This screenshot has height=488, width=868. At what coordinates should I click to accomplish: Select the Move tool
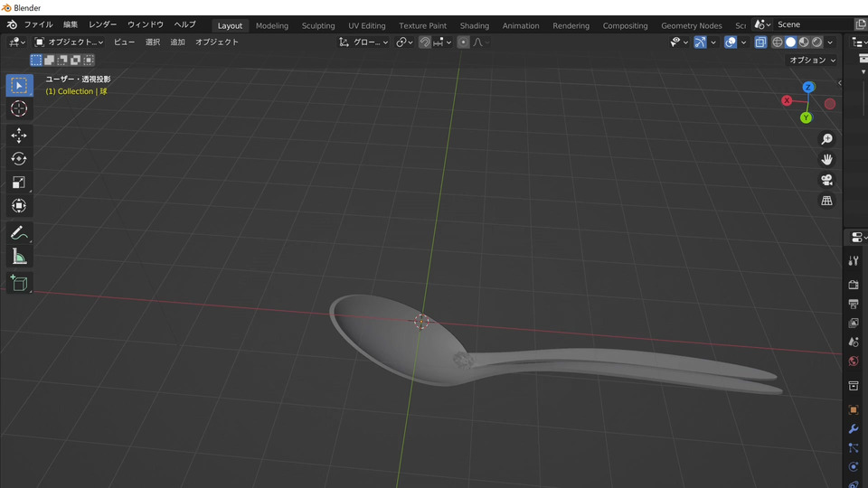(x=19, y=136)
